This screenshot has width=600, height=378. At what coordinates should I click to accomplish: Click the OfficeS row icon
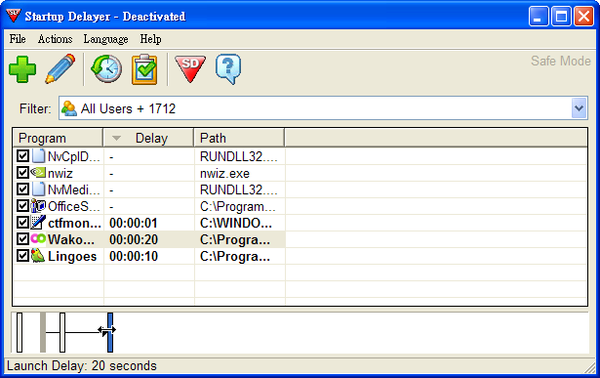(x=38, y=206)
